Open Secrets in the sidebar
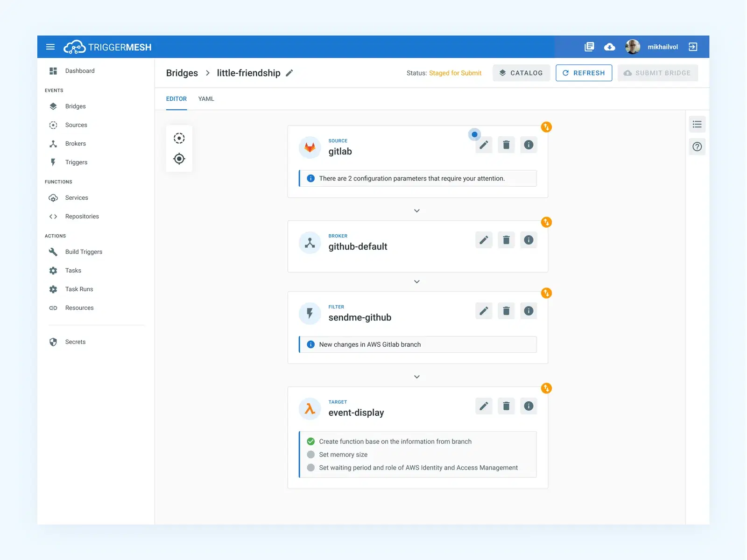 tap(76, 342)
